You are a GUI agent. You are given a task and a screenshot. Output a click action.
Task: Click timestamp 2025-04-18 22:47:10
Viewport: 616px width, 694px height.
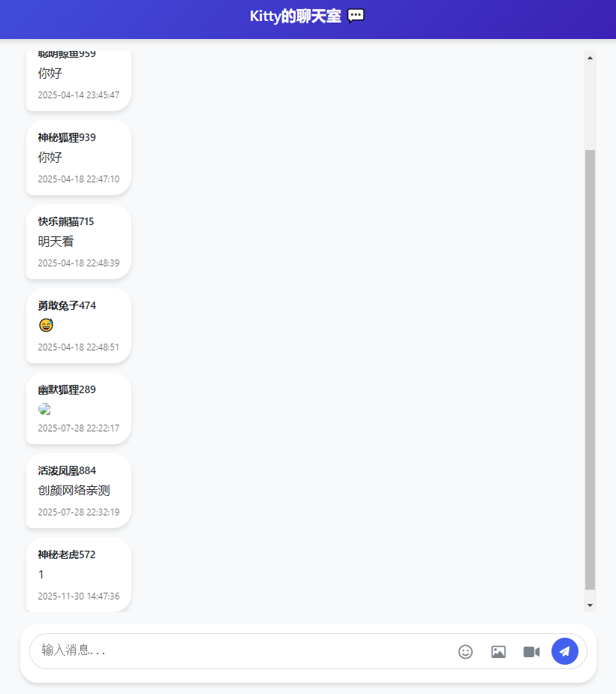point(79,179)
